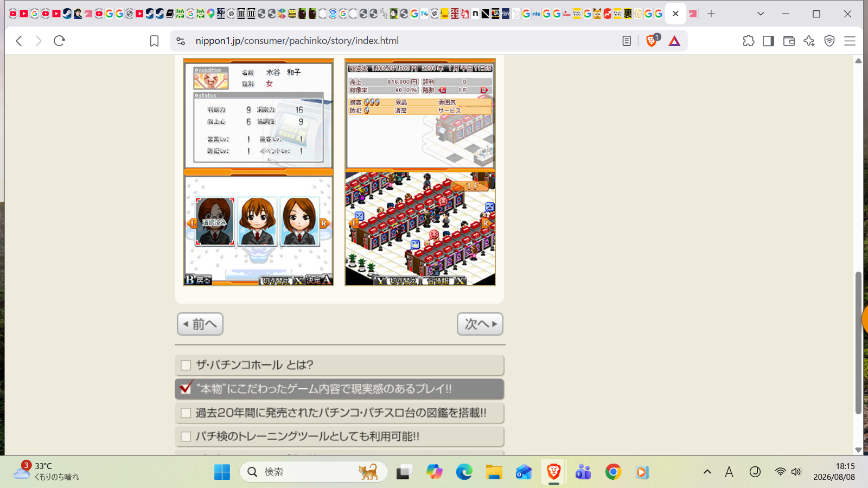Screen dimensions: 868x488
Task: Go to the next story page with 次へ
Action: [480, 324]
